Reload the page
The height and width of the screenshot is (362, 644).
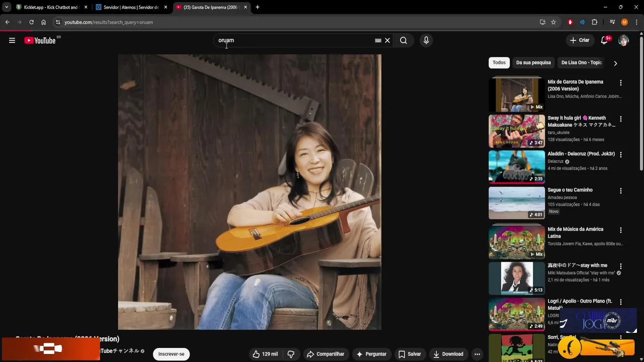31,22
